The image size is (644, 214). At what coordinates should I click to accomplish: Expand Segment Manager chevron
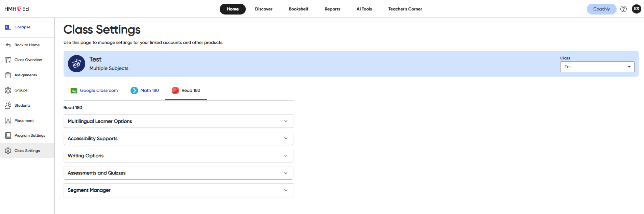(286, 190)
